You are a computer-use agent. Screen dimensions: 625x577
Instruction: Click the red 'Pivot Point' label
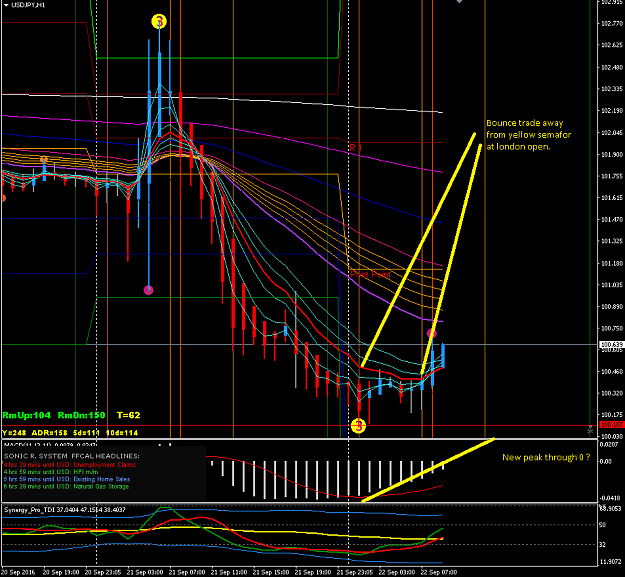click(x=370, y=275)
